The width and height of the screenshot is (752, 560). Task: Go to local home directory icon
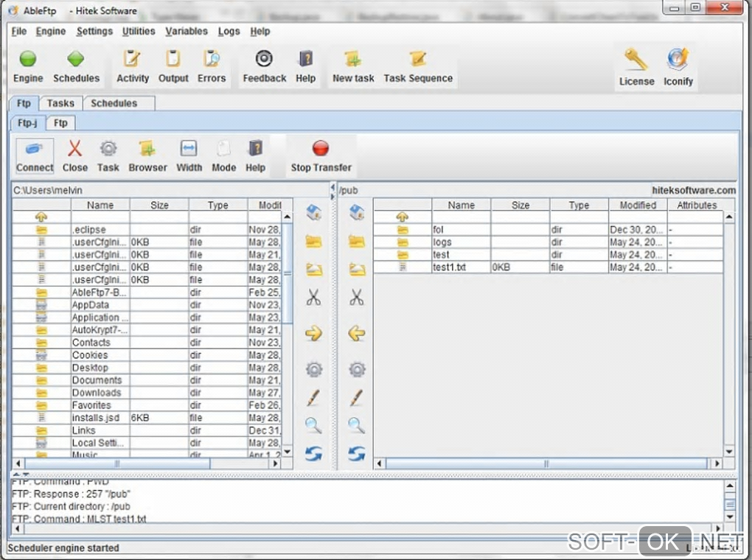(x=313, y=212)
